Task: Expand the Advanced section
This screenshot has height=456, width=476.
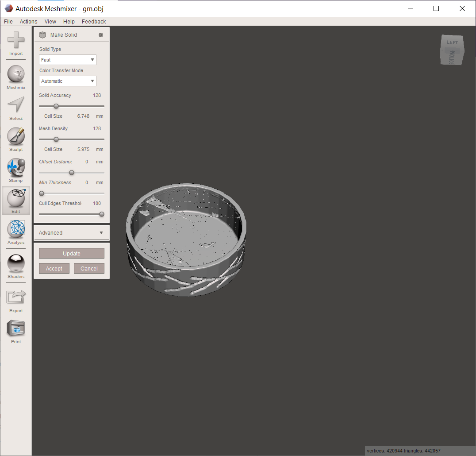Action: tap(71, 233)
